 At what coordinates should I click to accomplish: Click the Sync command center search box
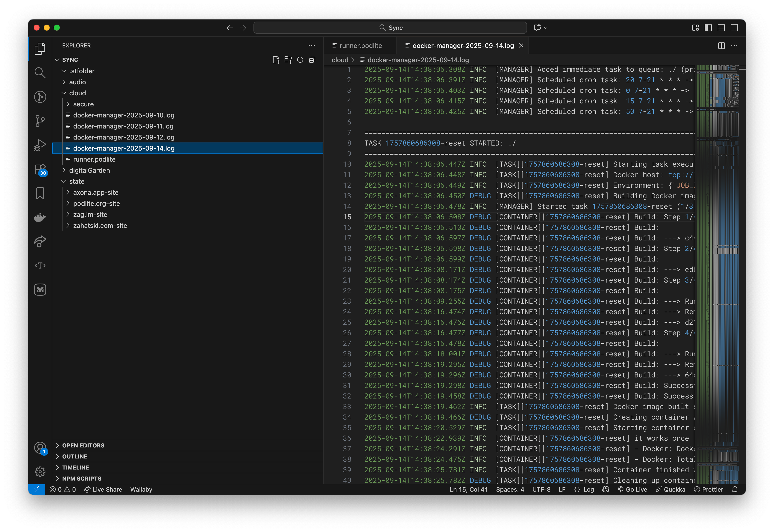390,28
